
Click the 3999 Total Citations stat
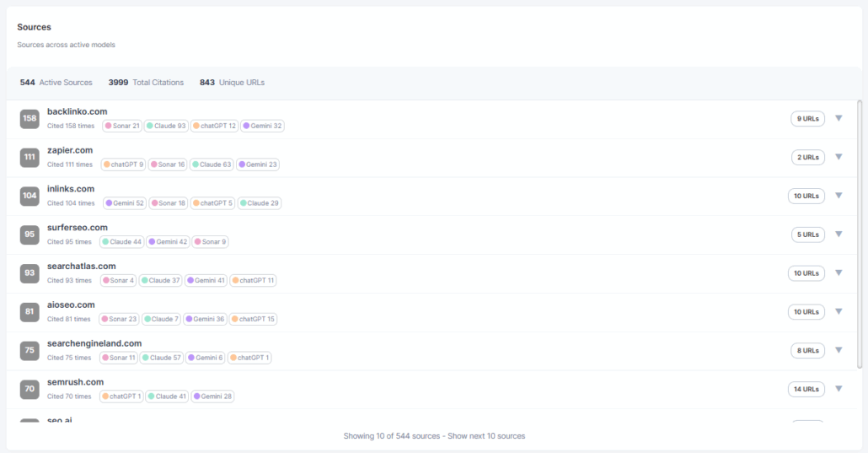(x=146, y=82)
